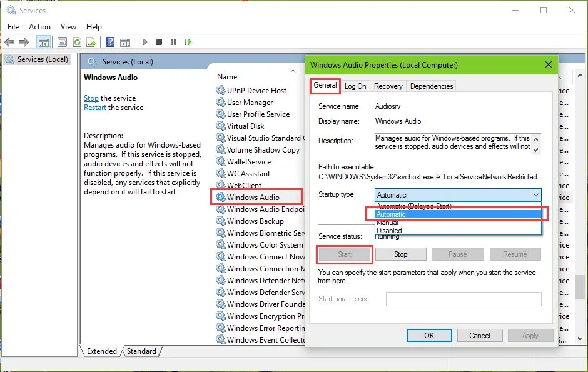Select the Volume Shadow Copy row
Viewport: 588px width, 372px height.
[258, 149]
